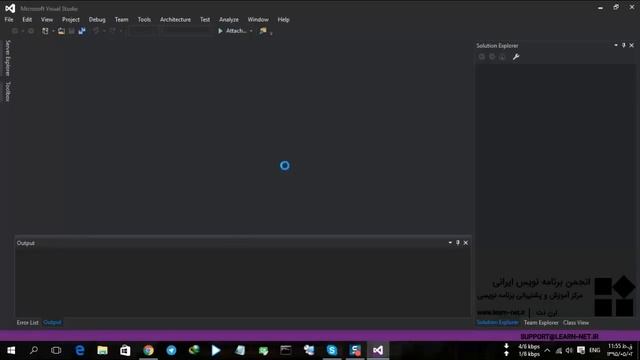Click the Open File toolbar icon
This screenshot has height=360, width=640.
(x=61, y=31)
